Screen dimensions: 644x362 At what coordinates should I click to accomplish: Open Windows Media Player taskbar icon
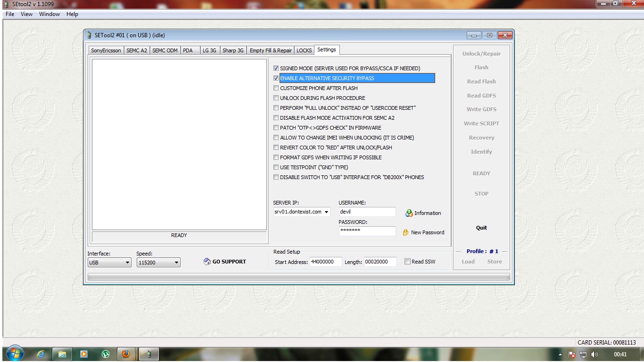click(x=84, y=354)
